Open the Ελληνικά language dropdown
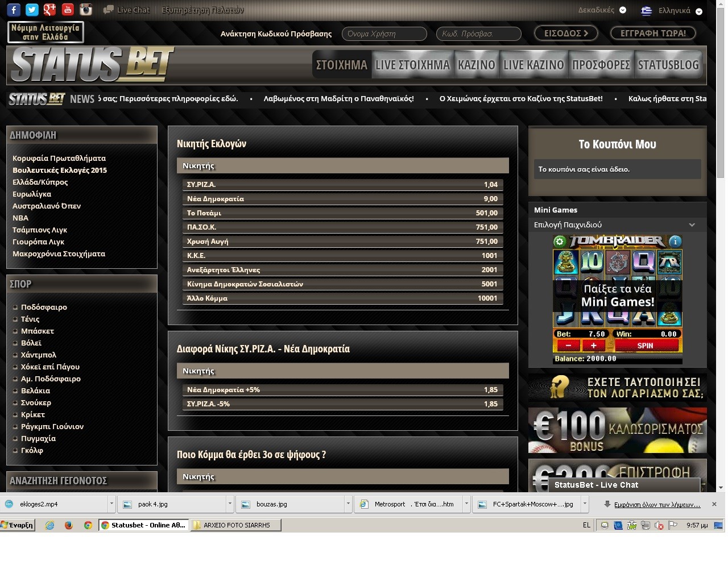 point(680,10)
